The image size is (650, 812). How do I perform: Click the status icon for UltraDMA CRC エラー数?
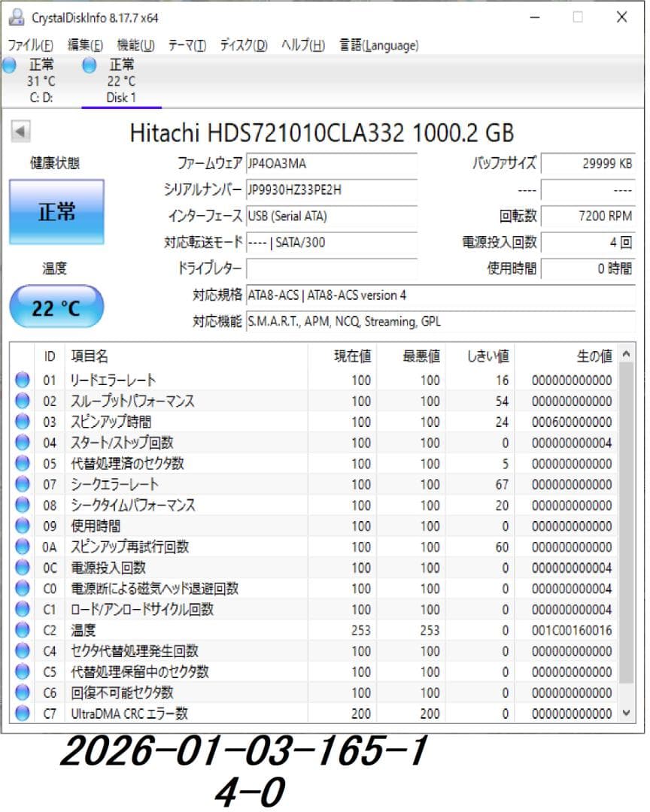pyautogui.click(x=23, y=714)
